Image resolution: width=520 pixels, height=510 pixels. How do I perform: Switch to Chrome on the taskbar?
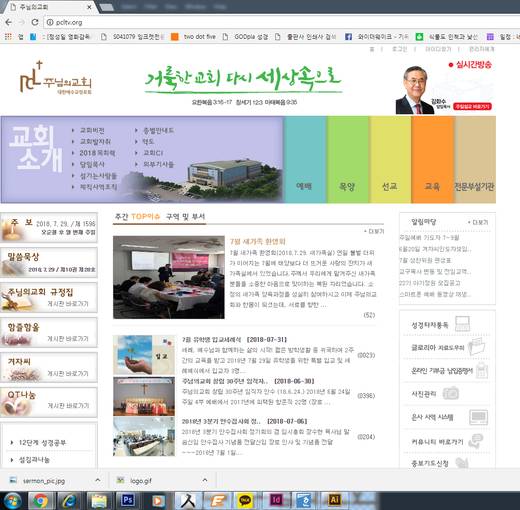pos(40,500)
